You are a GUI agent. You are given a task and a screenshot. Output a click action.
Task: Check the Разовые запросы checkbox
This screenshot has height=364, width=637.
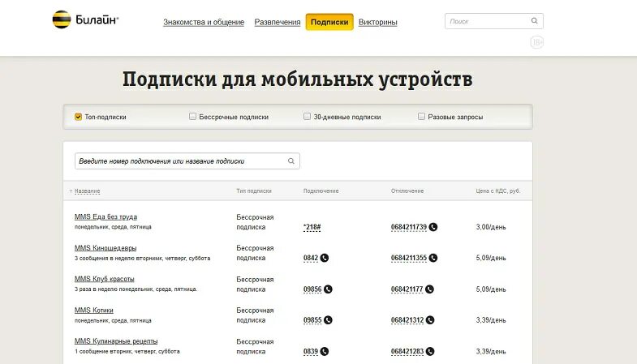point(421,117)
